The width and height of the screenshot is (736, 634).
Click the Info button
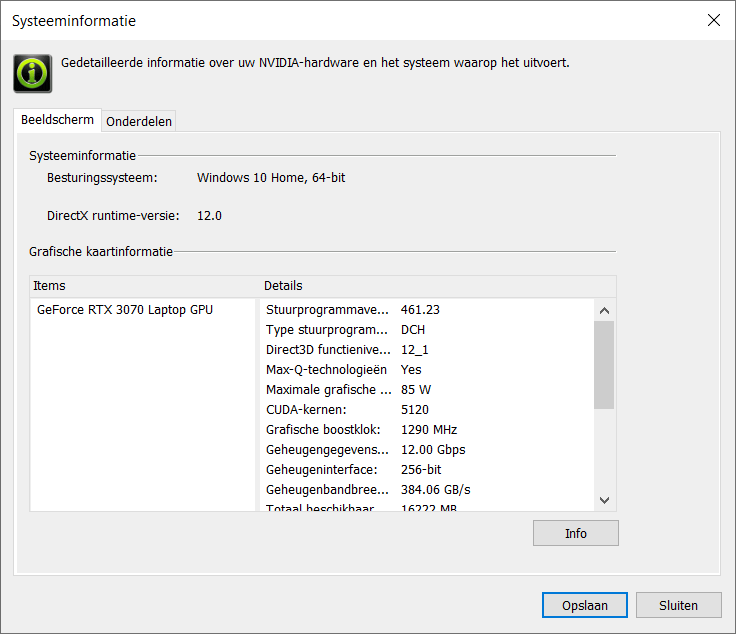coord(575,533)
